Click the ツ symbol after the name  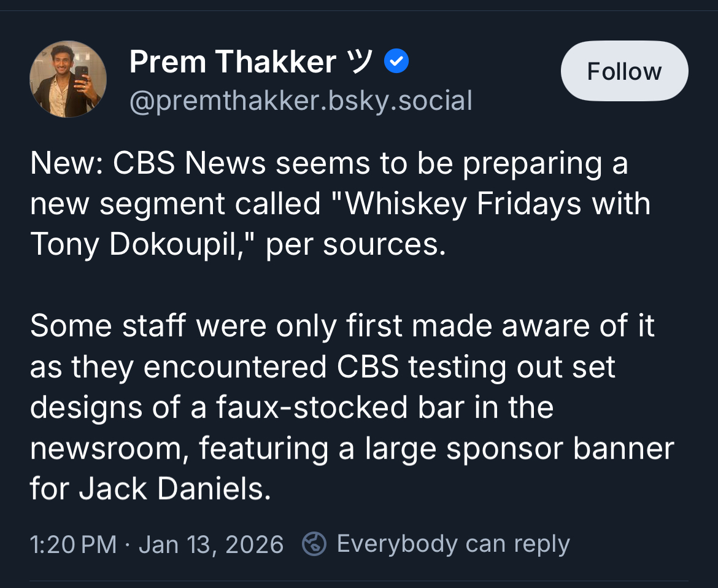(360, 61)
